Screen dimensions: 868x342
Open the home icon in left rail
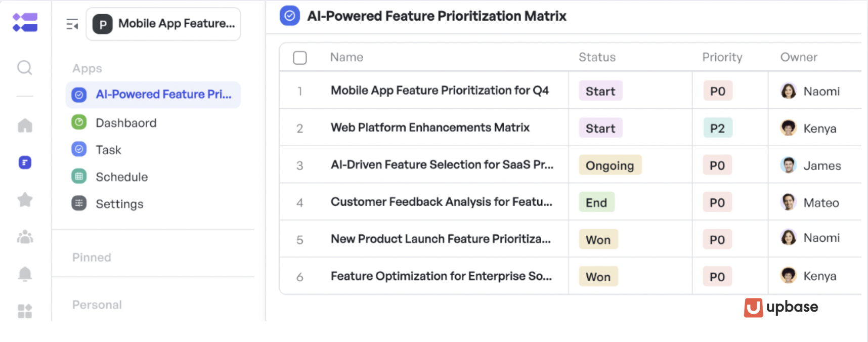(25, 125)
